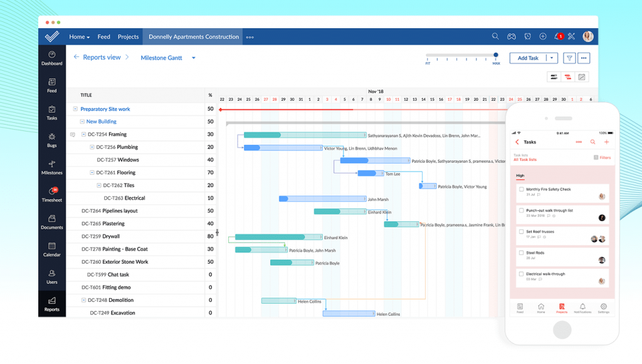Click the plus circle quick-add icon
The image size is (642, 364).
[x=543, y=36]
